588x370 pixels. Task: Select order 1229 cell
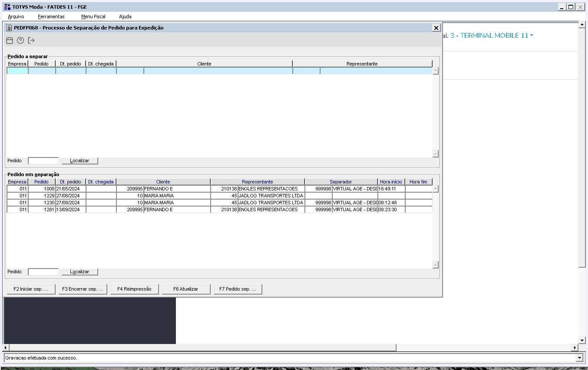(x=42, y=196)
